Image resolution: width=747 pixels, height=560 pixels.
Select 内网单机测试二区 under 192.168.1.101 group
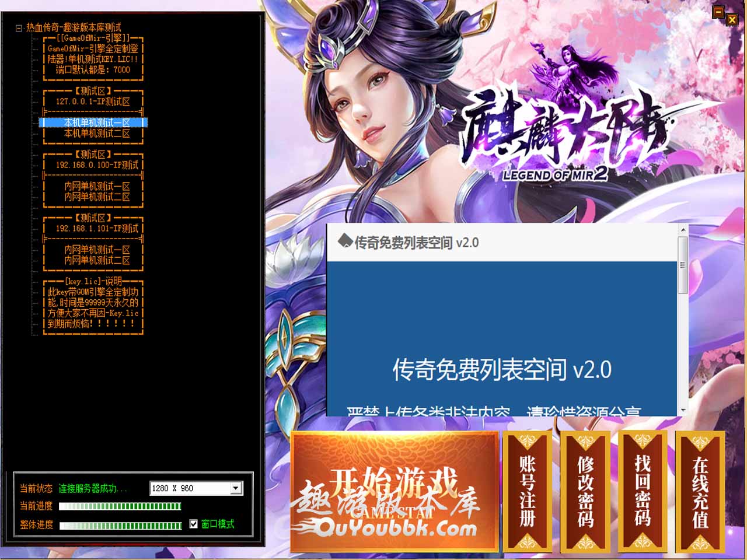[x=93, y=260]
